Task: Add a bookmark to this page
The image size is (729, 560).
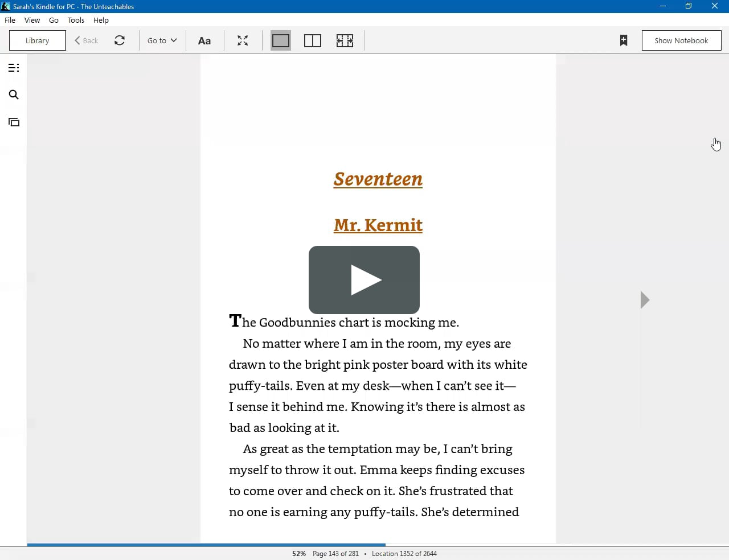Action: pos(624,40)
